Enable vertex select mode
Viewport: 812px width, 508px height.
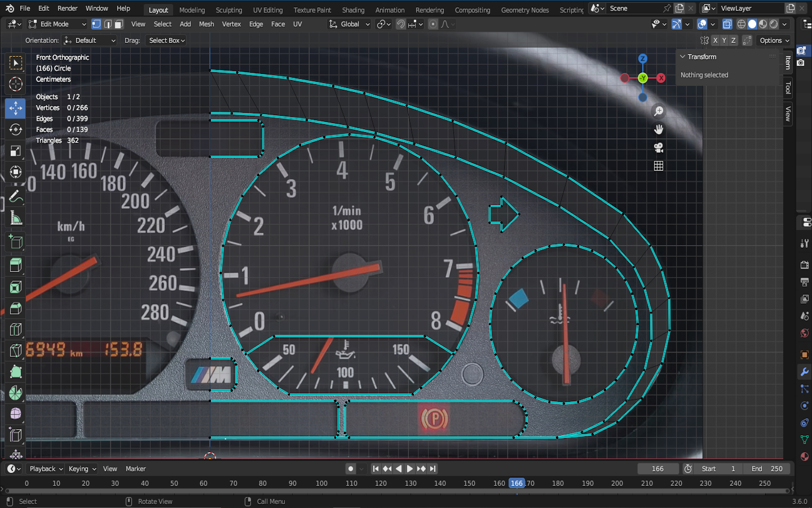pyautogui.click(x=96, y=24)
